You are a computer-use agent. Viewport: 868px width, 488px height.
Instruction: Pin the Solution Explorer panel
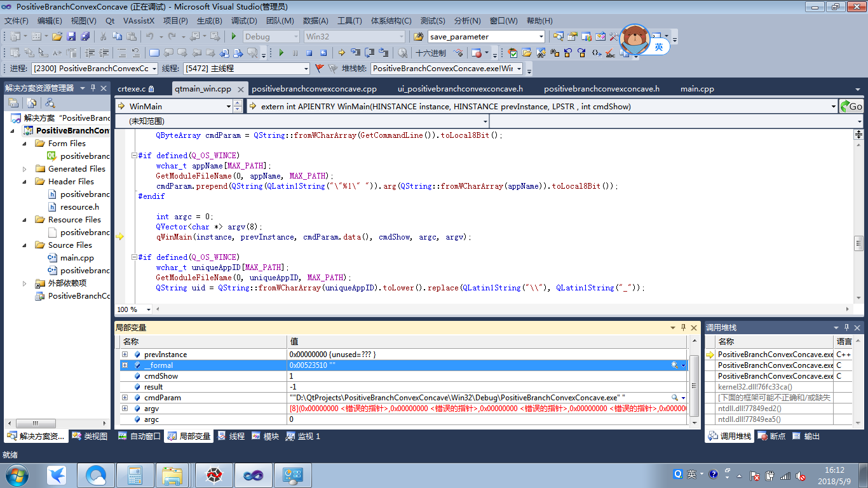[x=93, y=88]
